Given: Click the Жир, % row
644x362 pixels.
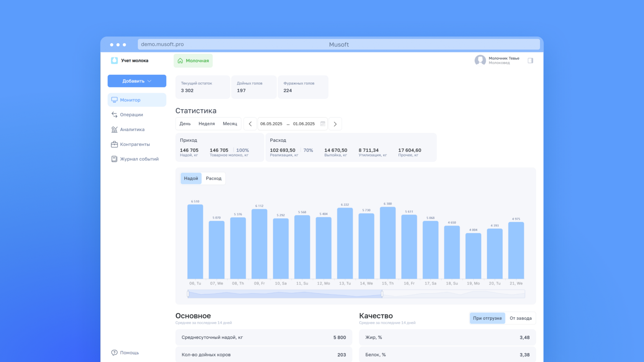Looking at the screenshot, I should (447, 337).
